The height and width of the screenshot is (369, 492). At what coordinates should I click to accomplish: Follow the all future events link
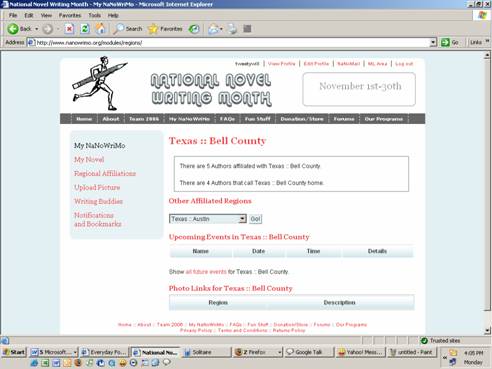(x=206, y=272)
